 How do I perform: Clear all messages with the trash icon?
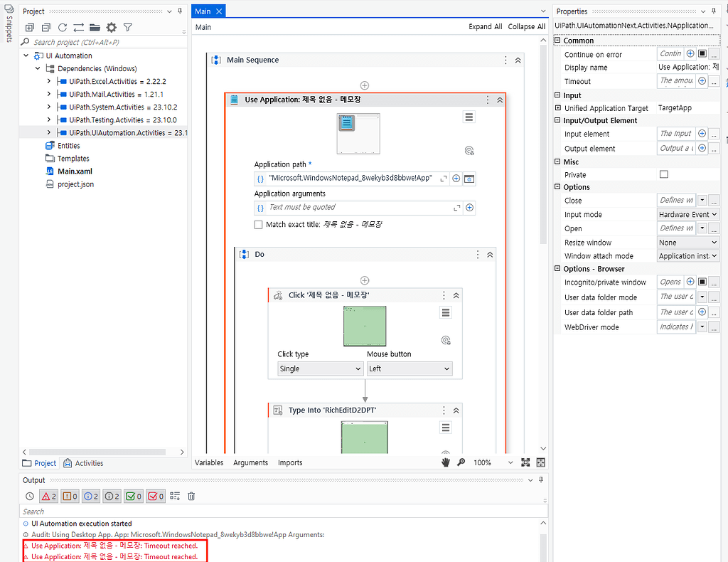coord(191,496)
